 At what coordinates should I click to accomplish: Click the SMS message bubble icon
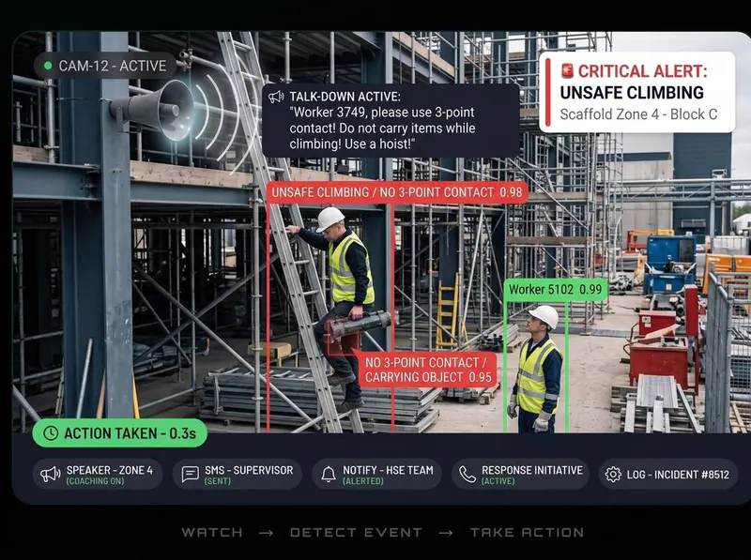click(x=191, y=475)
